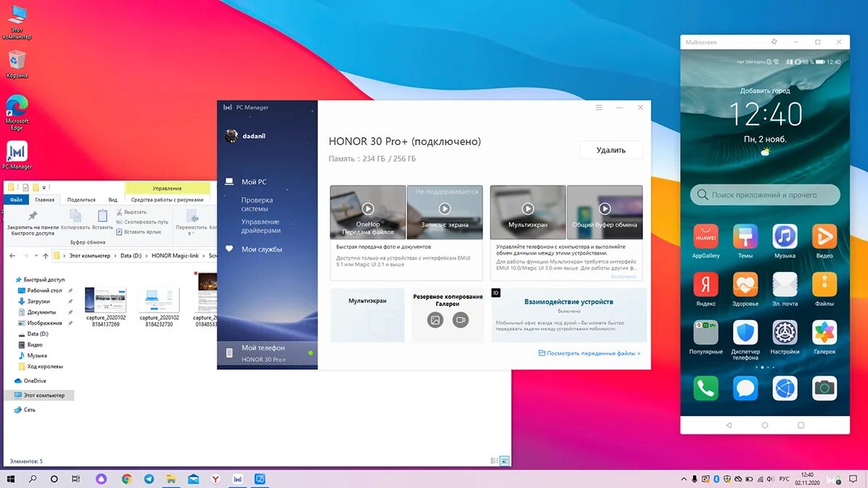Open the Темы app on phone
Image resolution: width=868 pixels, height=488 pixels.
click(745, 237)
